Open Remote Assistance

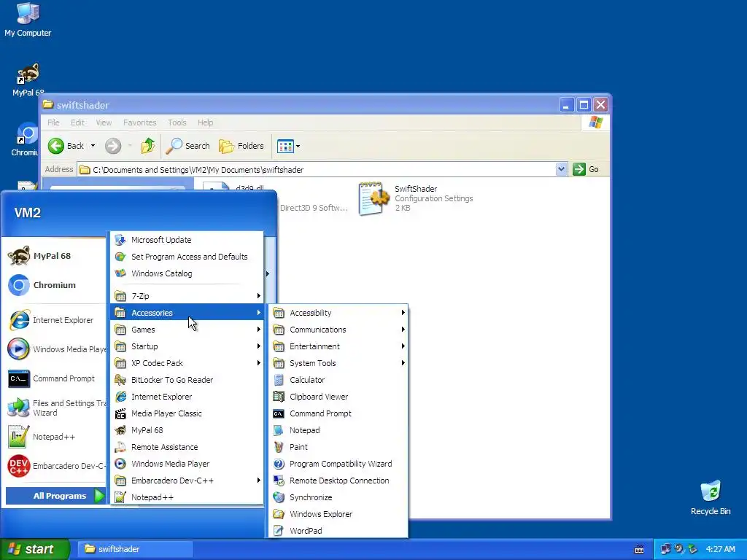coord(187,447)
